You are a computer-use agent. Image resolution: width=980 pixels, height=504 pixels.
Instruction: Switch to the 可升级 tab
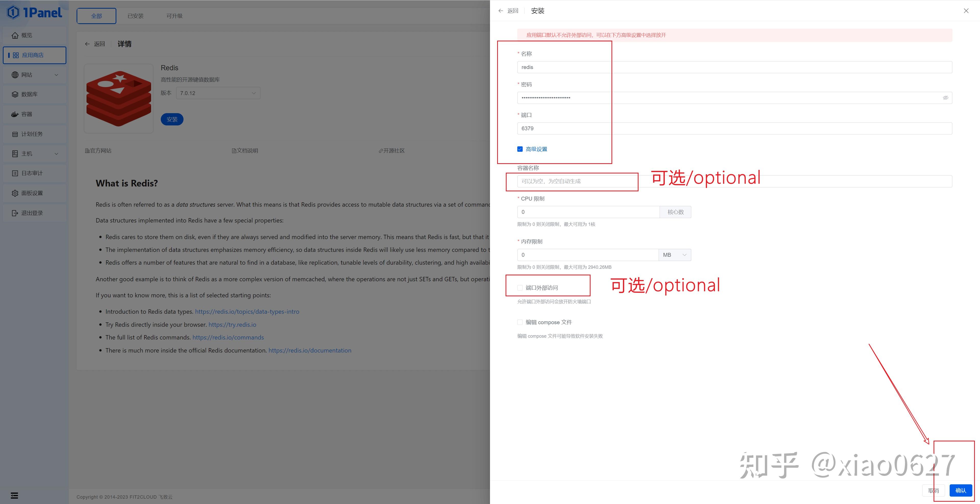pyautogui.click(x=174, y=16)
